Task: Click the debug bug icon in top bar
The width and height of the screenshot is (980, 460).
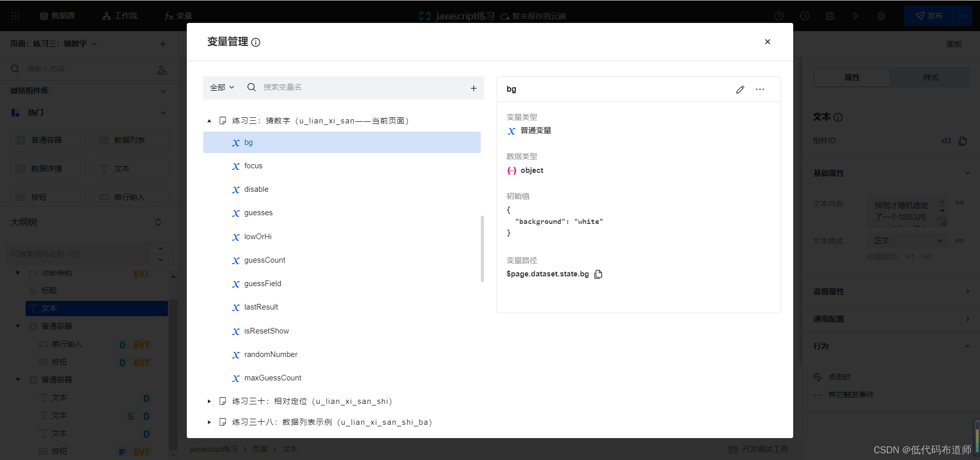Action: [881, 16]
